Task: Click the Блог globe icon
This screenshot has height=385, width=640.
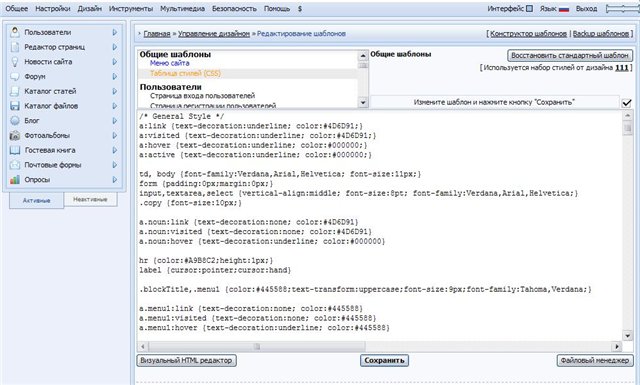Action: pyautogui.click(x=15, y=120)
